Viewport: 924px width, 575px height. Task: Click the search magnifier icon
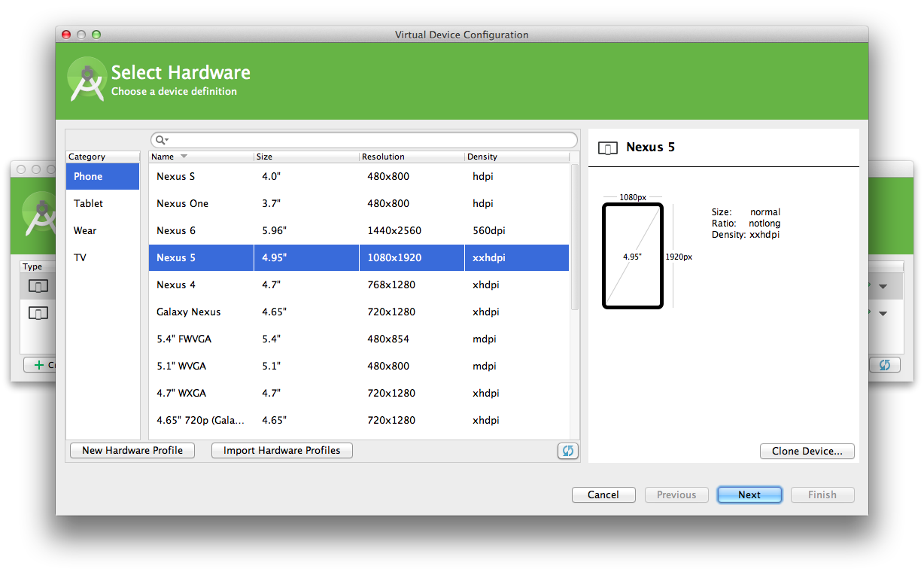161,141
